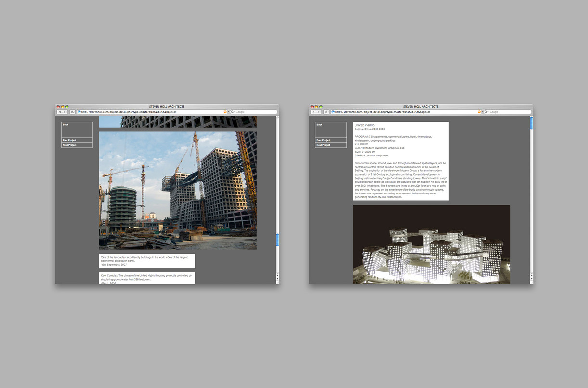Click the 'Back' link in right window sidebar
This screenshot has width=588, height=388.
pos(319,125)
